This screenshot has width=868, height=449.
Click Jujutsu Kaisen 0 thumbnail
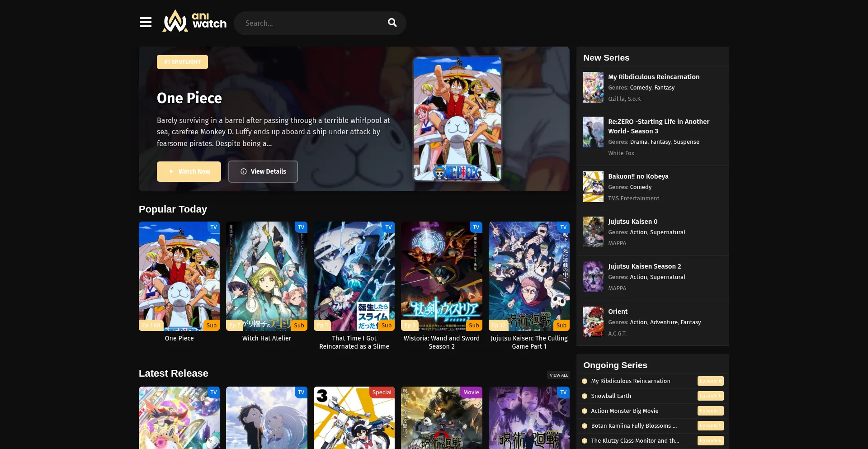(593, 232)
